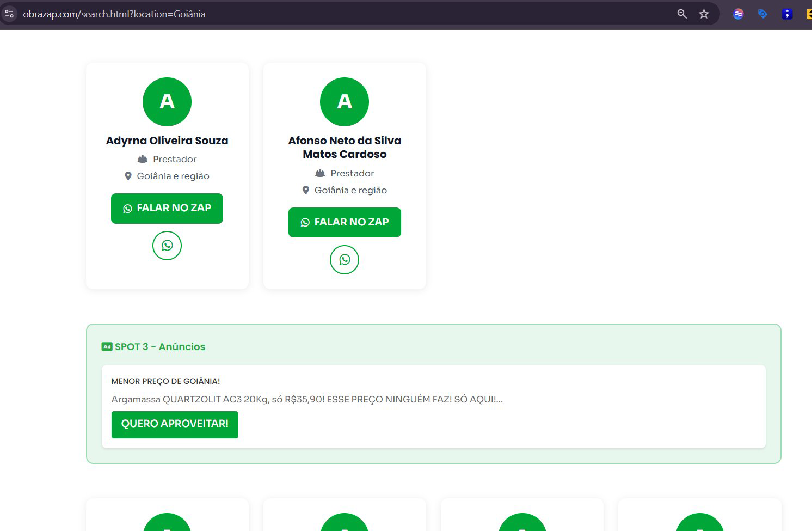Click SPOT 3 - Anúncios heading
This screenshot has height=531, width=812.
160,347
